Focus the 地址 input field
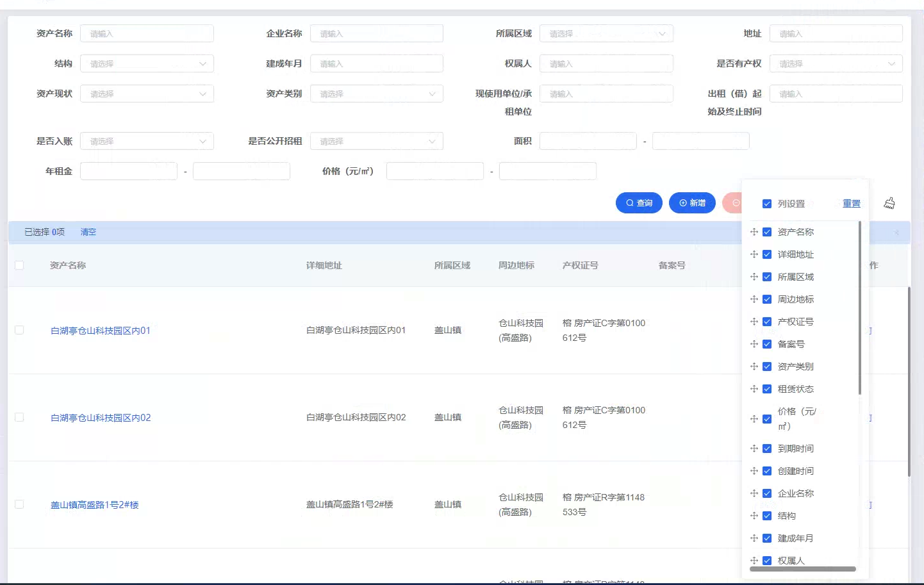The image size is (924, 585). click(x=836, y=33)
